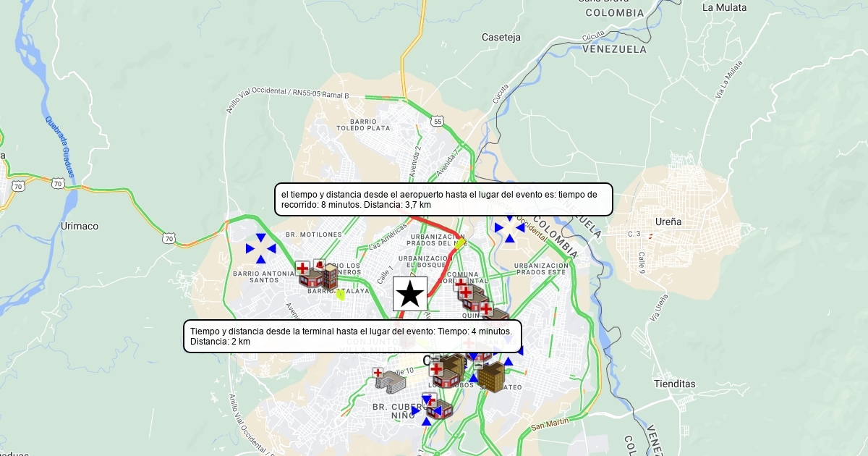Click the BARRIO TOLEDO PLATA label
868x456 pixels.
pyautogui.click(x=363, y=124)
